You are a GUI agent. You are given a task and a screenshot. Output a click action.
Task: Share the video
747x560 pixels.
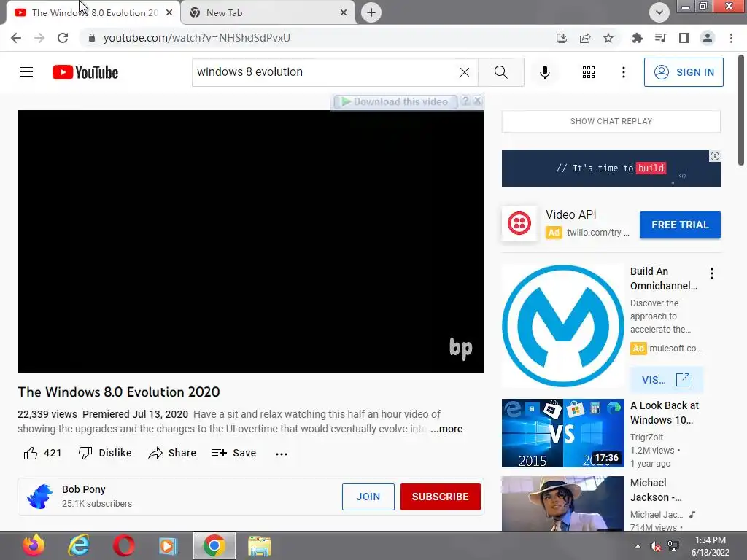(x=172, y=453)
